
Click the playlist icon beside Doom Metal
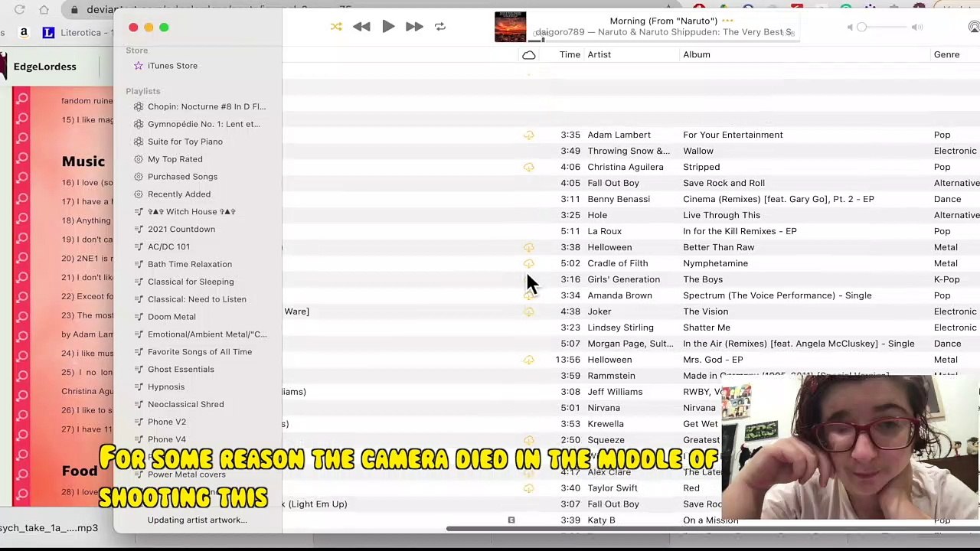[139, 317]
